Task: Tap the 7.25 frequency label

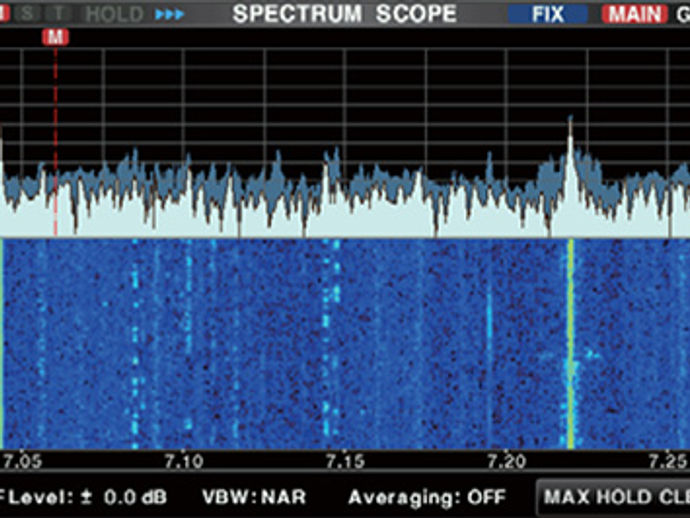Action: pos(668,461)
